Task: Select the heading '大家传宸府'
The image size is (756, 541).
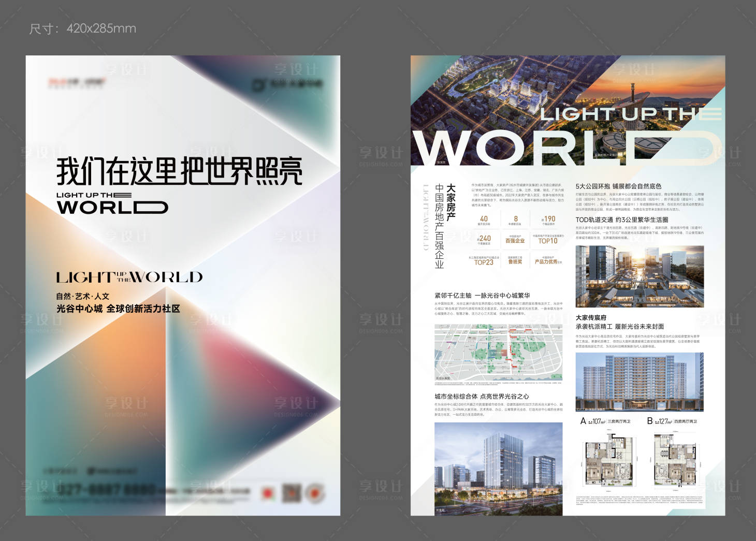Action: (591, 318)
